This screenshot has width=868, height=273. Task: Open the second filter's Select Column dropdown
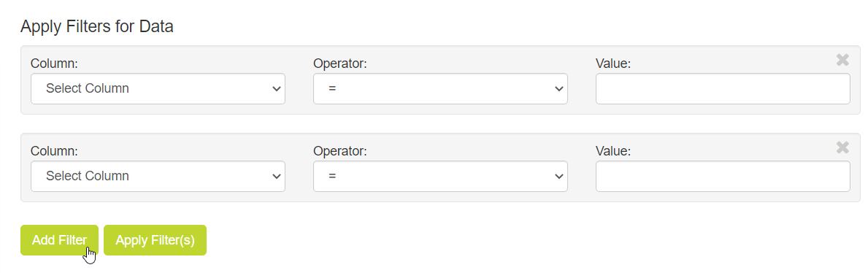point(158,176)
